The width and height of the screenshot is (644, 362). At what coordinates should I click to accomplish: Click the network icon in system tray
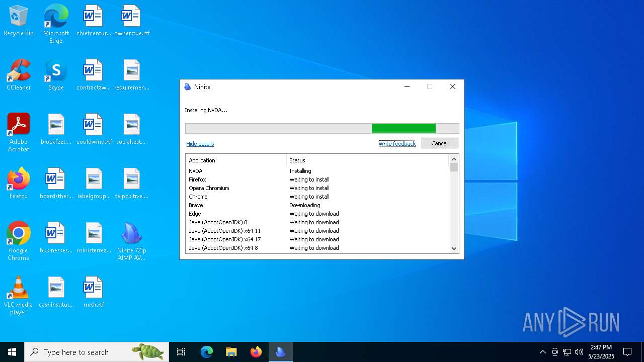(x=567, y=352)
